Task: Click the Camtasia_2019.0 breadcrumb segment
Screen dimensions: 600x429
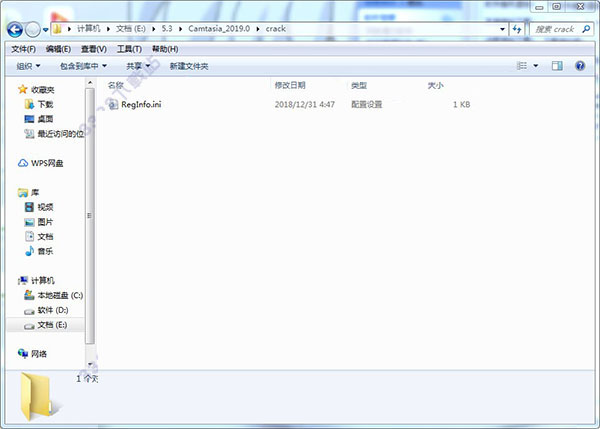Action: [219, 29]
